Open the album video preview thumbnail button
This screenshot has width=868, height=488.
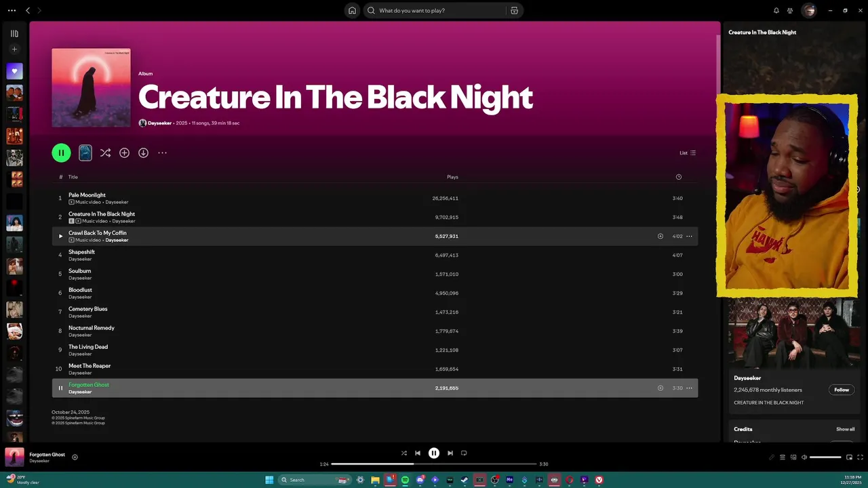85,153
